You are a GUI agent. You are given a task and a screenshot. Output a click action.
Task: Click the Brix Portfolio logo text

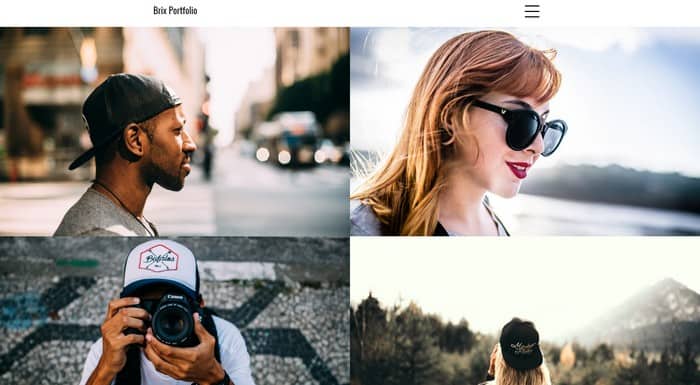click(x=175, y=11)
